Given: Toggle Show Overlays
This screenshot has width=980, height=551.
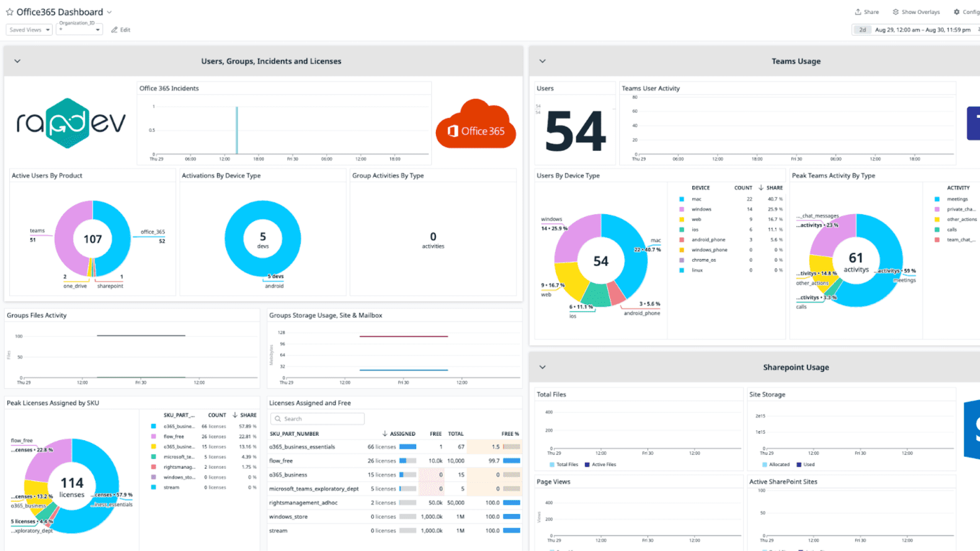Looking at the screenshot, I should click(916, 12).
